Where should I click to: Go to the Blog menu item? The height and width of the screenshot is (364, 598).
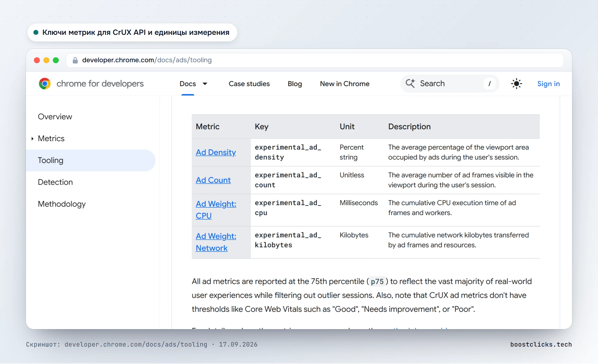(295, 84)
